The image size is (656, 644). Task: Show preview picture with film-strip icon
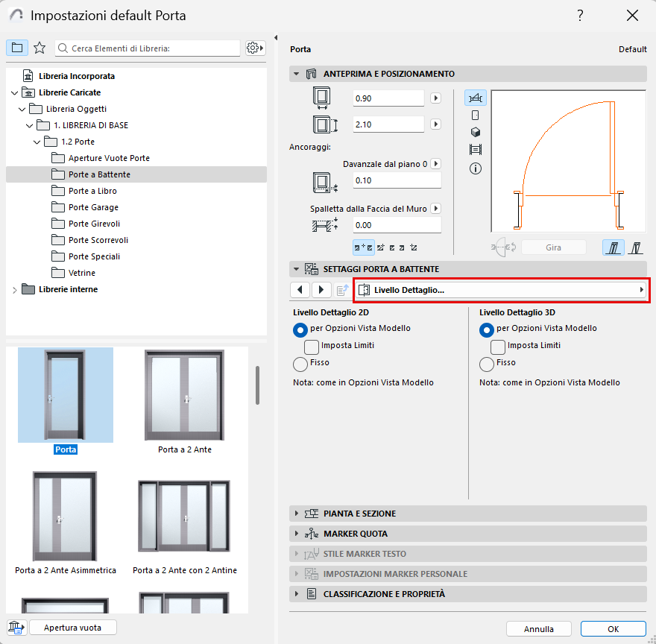click(476, 149)
